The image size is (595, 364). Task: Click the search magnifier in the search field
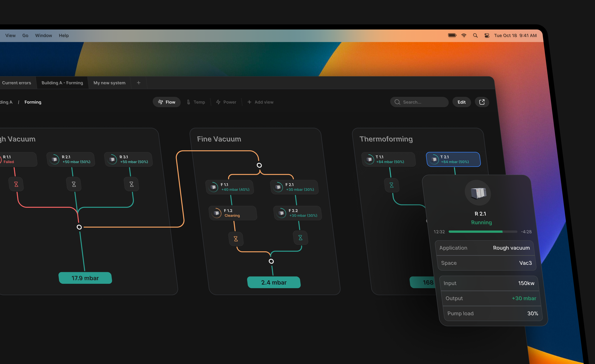coord(397,102)
